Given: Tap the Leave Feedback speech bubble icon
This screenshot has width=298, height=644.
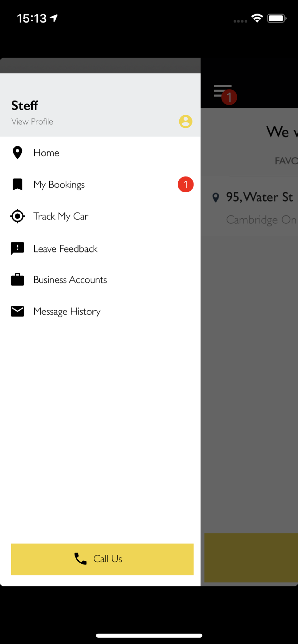Looking at the screenshot, I should 17,249.
